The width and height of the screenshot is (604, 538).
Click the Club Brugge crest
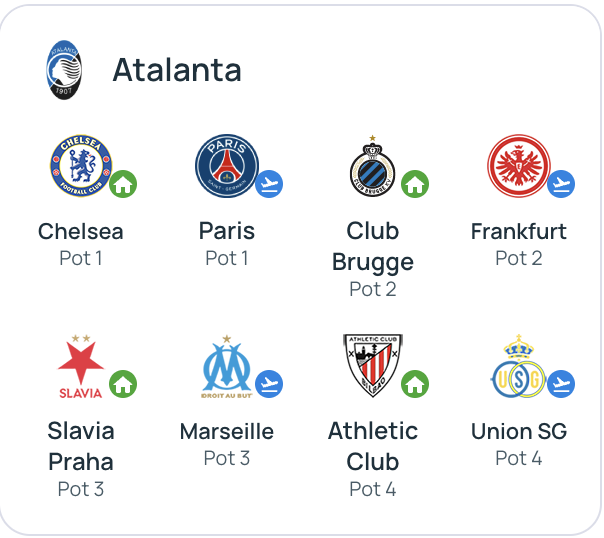[x=372, y=167]
